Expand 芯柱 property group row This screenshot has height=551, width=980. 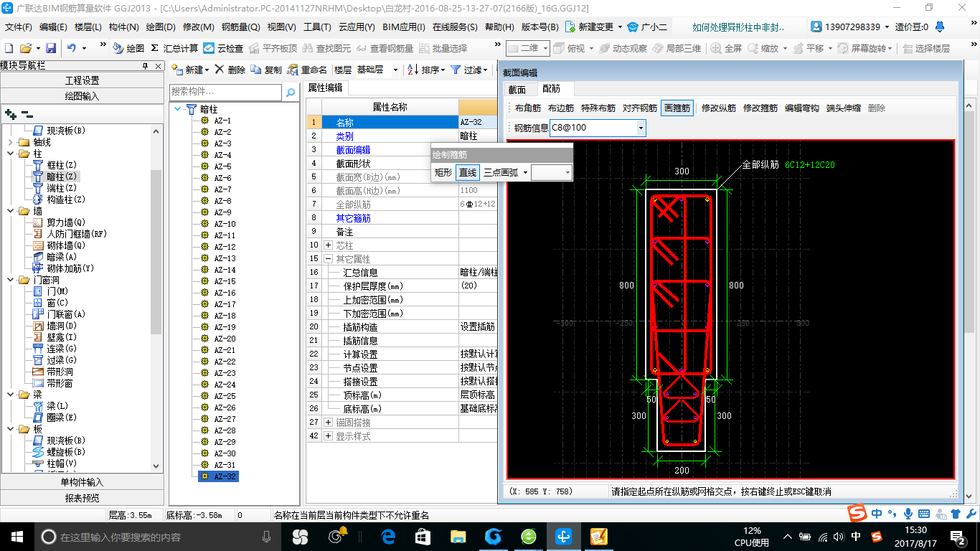328,245
